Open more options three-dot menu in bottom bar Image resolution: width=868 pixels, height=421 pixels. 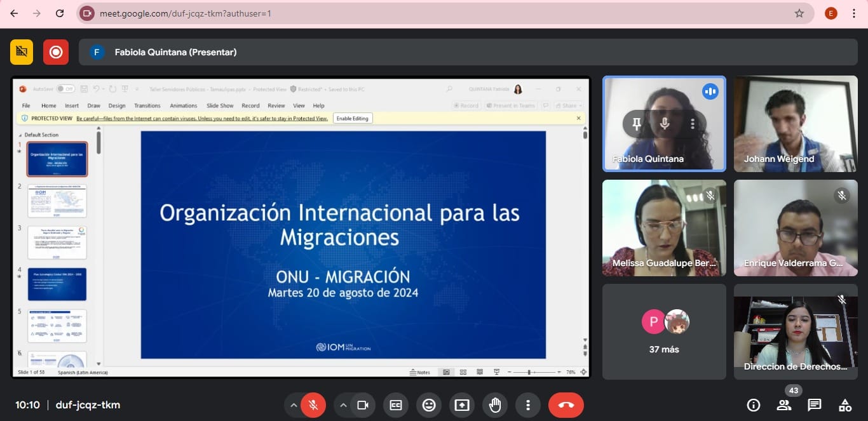(528, 405)
